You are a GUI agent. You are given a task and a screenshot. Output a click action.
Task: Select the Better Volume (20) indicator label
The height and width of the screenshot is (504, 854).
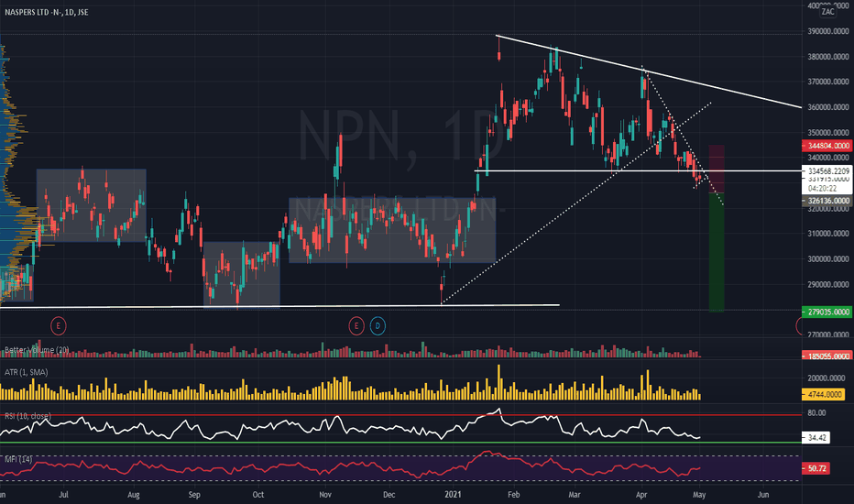click(x=37, y=350)
